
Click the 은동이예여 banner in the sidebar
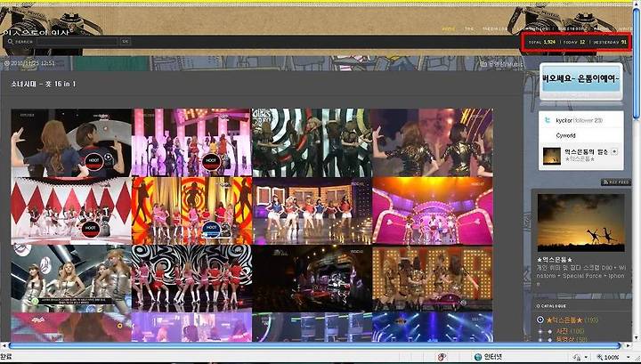coord(580,78)
